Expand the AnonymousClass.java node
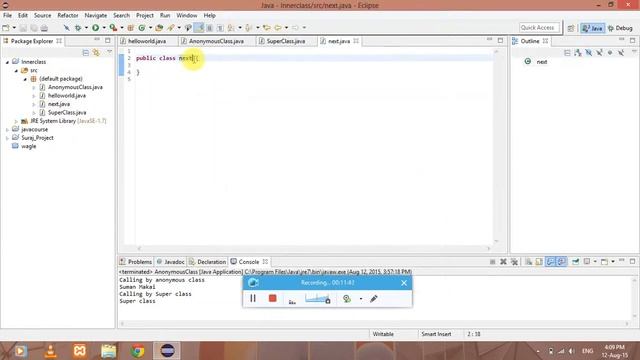This screenshot has height=360, width=640. coord(33,87)
